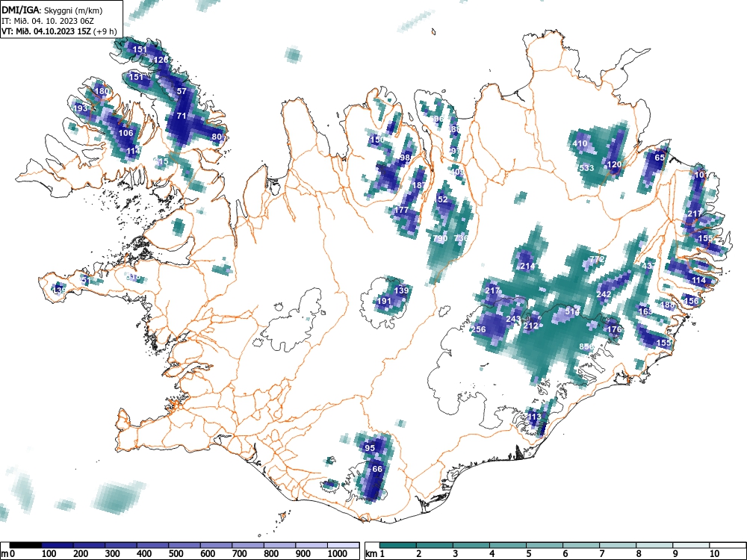Click the visibility value 193
Screen dimensions: 747x560
pyautogui.click(x=81, y=108)
